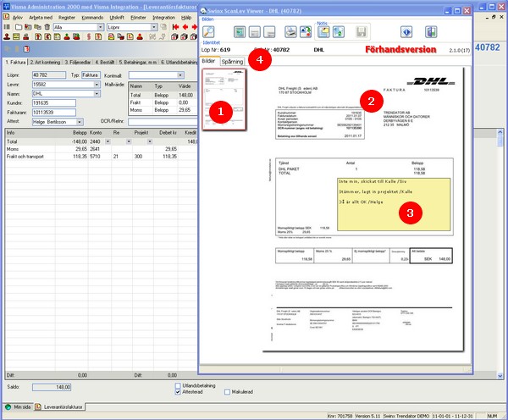Switch to 5. Betalningar tab
Image resolution: width=508 pixels, height=420 pixels.
(x=138, y=62)
